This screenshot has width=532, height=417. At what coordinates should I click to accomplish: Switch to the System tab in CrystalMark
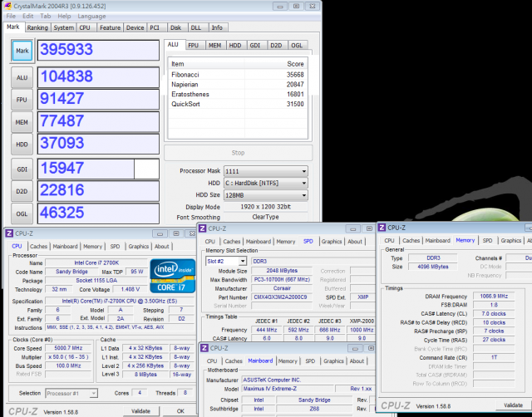[x=64, y=27]
